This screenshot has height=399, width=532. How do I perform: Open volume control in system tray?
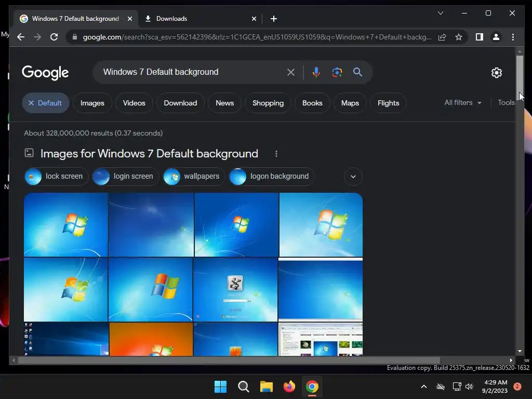click(469, 387)
